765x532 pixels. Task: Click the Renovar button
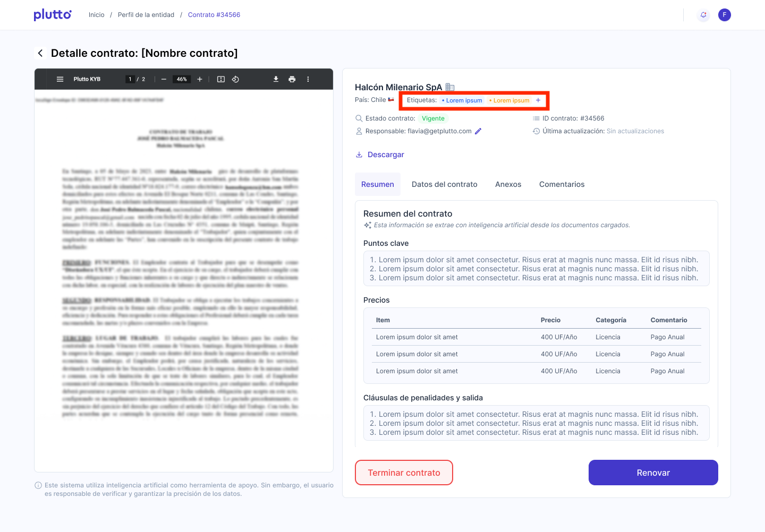point(653,473)
